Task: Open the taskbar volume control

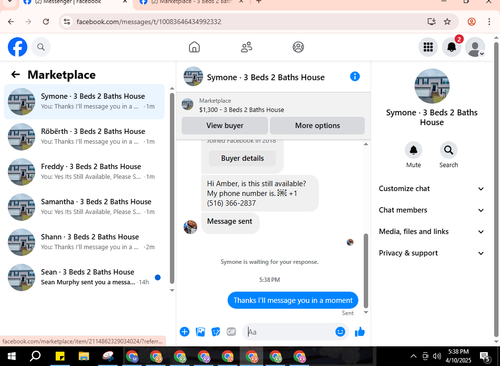Action: pos(437,356)
